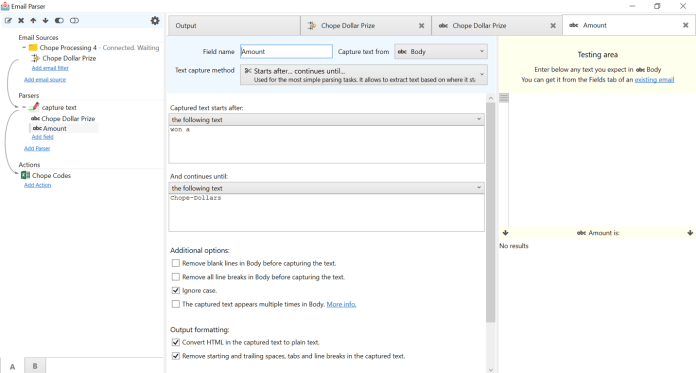The height and width of the screenshot is (373, 696).
Task: Click the 'Chope-Dollars' end text box
Action: click(326, 213)
